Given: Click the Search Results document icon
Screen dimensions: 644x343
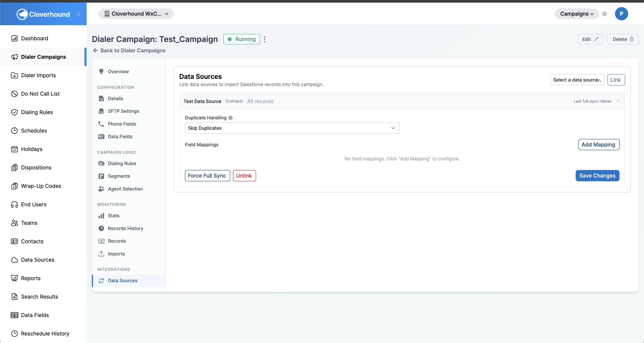Looking at the screenshot, I should 14,297.
